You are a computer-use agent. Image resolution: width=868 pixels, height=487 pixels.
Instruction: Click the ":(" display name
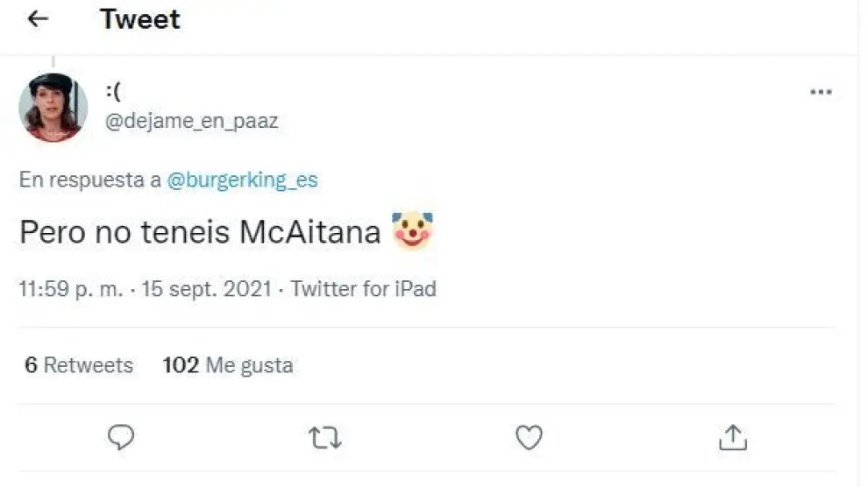[112, 94]
